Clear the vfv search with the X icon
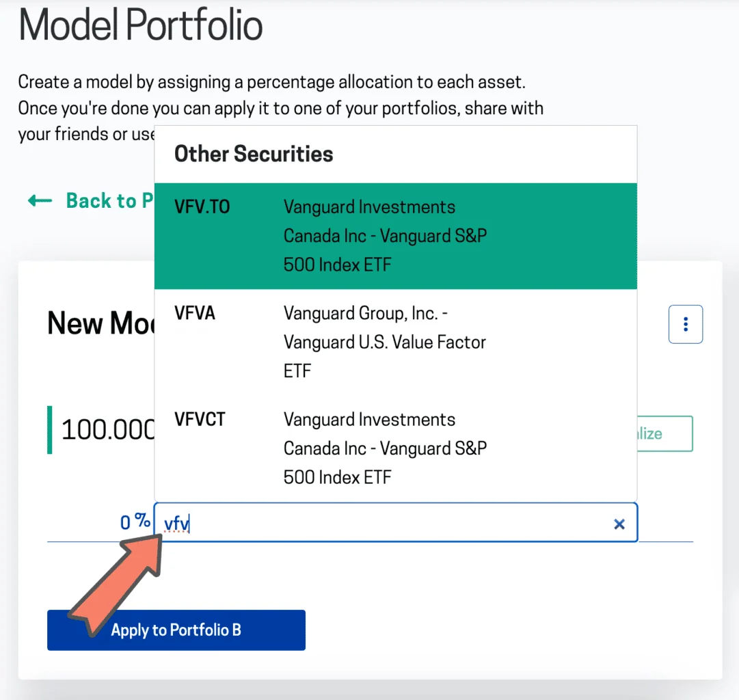This screenshot has width=739, height=700. click(619, 524)
